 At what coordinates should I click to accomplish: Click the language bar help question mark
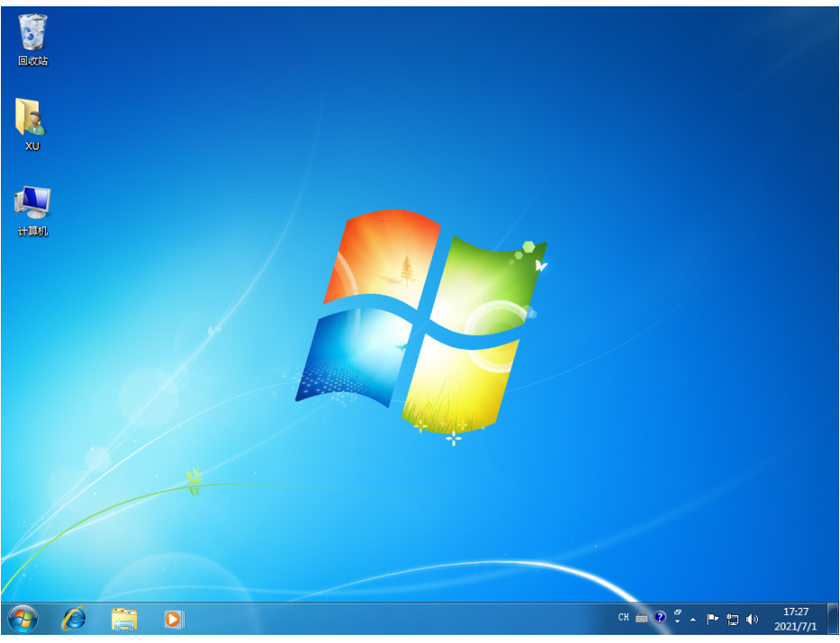point(659,617)
